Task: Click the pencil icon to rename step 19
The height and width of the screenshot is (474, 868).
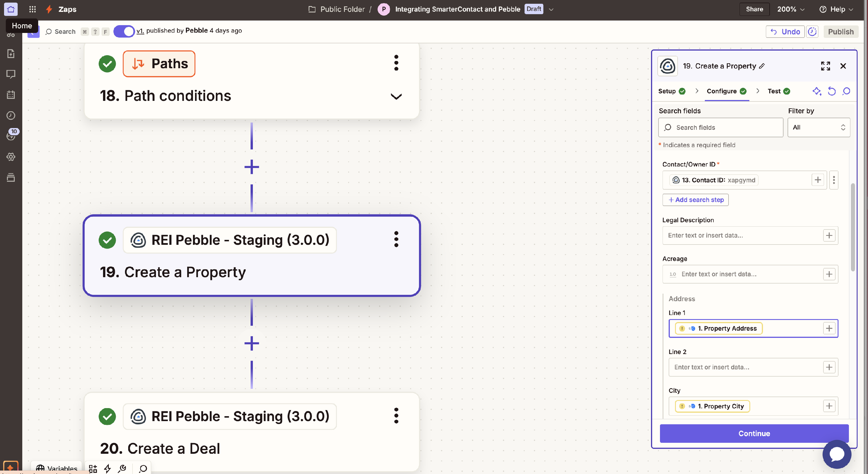Action: coord(762,66)
